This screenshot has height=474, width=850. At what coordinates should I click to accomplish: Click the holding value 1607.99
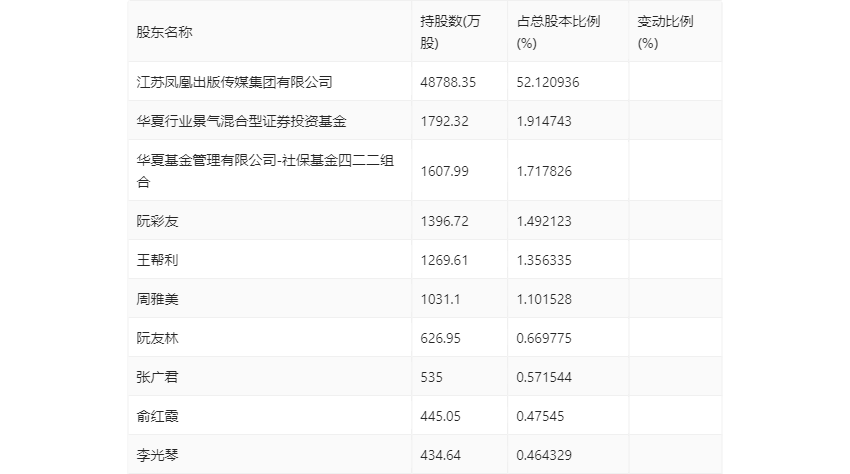(x=444, y=171)
